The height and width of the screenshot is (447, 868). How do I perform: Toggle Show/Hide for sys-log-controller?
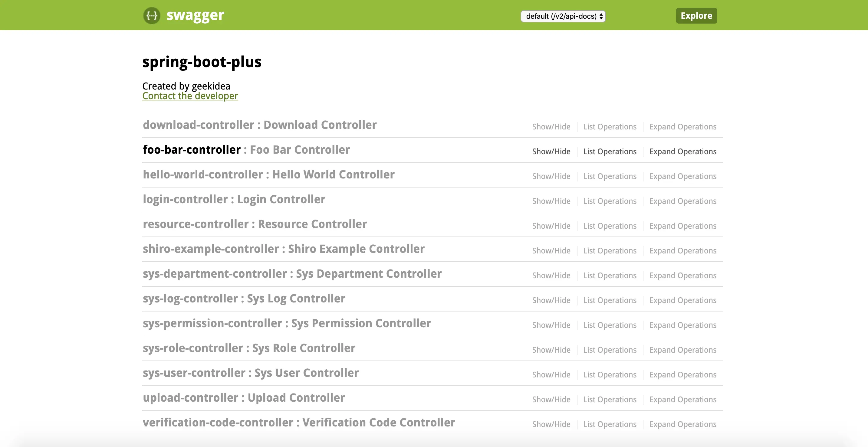click(x=551, y=300)
